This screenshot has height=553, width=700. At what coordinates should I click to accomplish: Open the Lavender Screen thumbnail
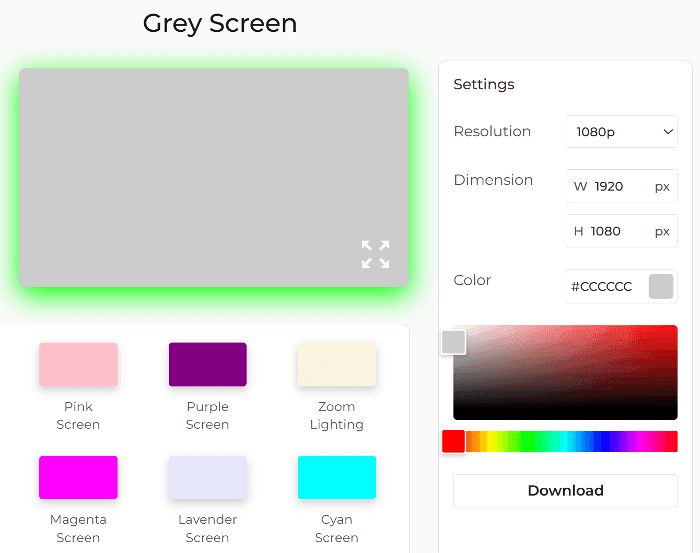[x=208, y=478]
